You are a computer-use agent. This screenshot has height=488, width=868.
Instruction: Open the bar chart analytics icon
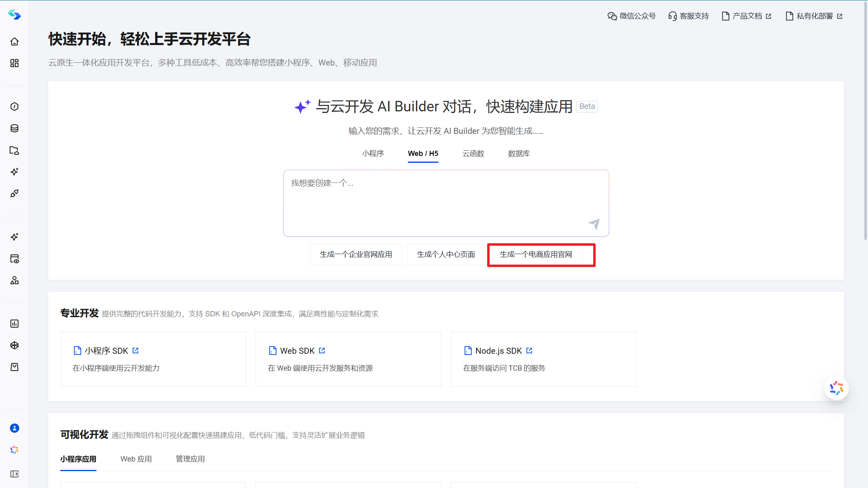(14, 324)
